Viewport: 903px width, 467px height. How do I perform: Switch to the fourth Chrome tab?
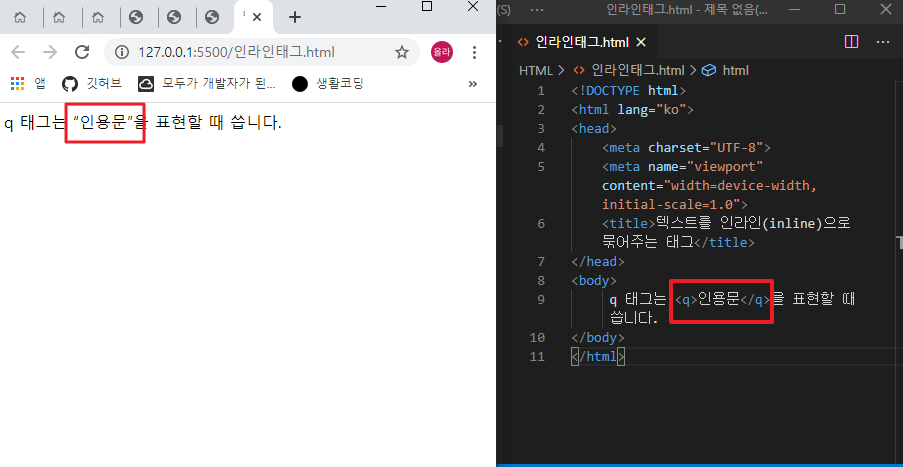coord(136,18)
